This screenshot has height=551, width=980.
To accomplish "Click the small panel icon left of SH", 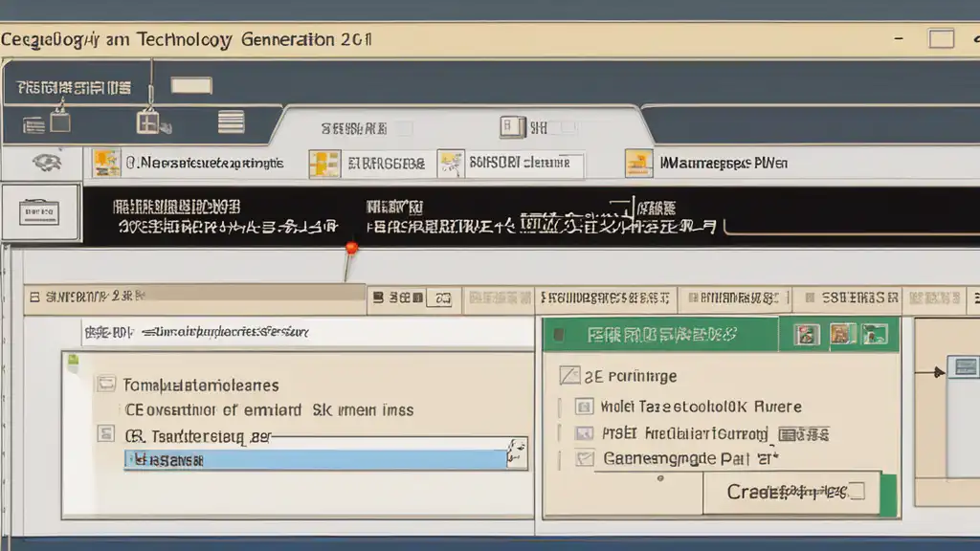I will 513,127.
